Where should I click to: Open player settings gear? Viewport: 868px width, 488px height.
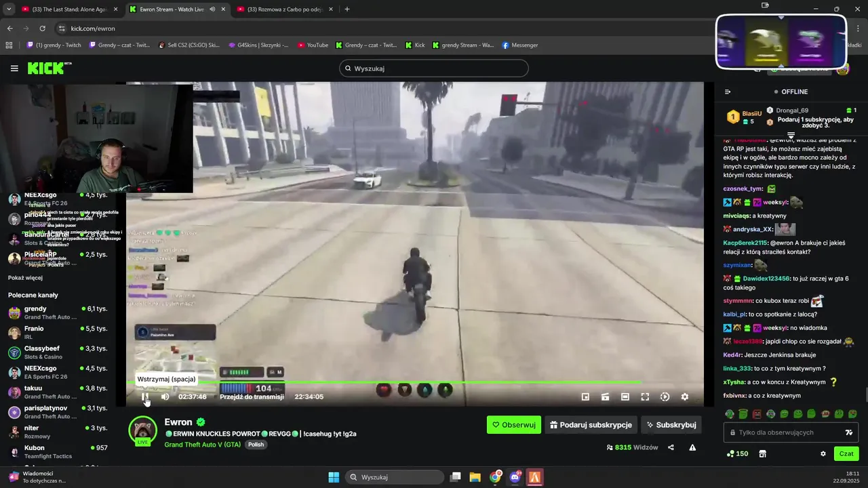(684, 397)
